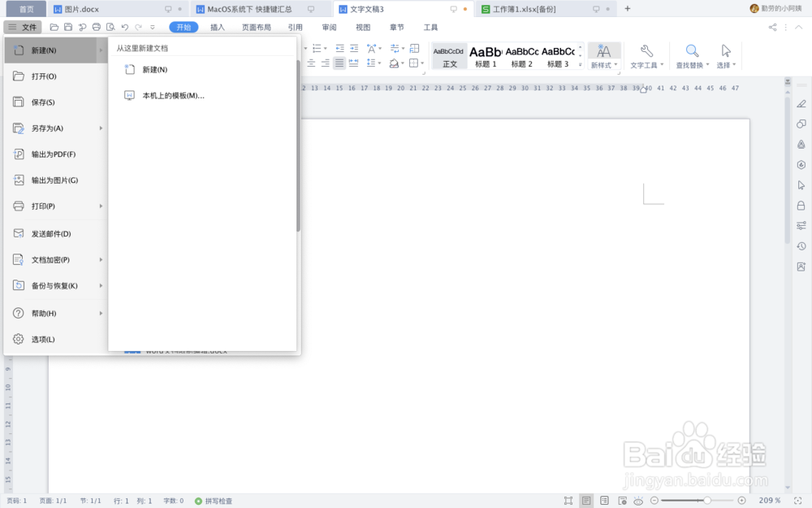Click the print quick-access icon
Screen dimensions: 812x508
point(97,27)
